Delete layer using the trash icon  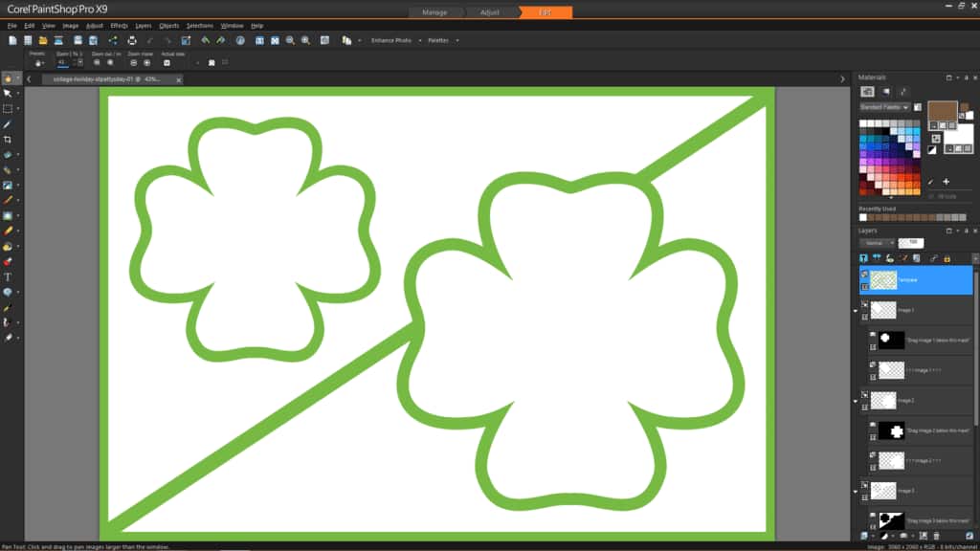(x=936, y=536)
